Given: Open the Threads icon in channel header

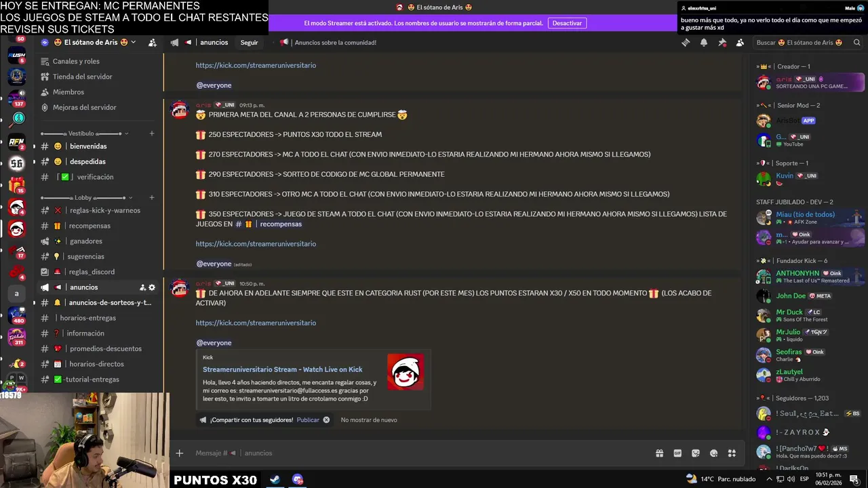Looking at the screenshot, I should [x=686, y=42].
